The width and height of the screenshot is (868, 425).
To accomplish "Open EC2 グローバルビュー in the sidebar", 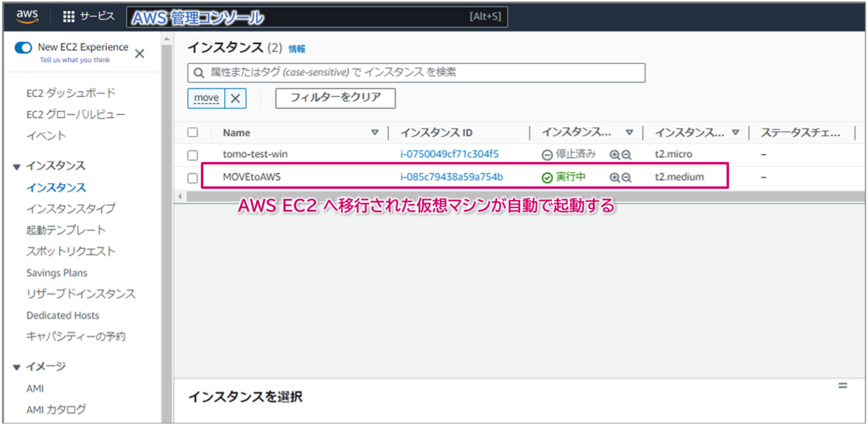I will coord(76,114).
